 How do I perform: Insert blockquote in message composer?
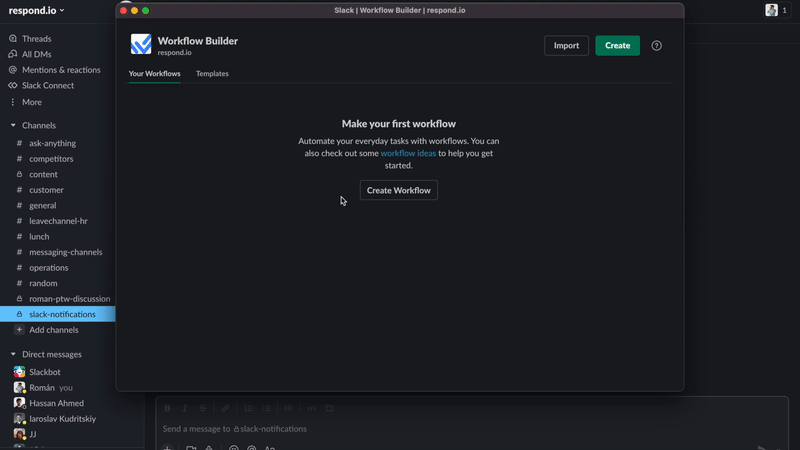288,408
